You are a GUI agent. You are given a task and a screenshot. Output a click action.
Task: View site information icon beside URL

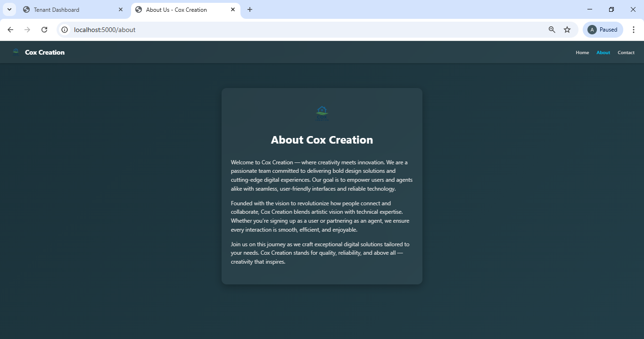tap(65, 30)
